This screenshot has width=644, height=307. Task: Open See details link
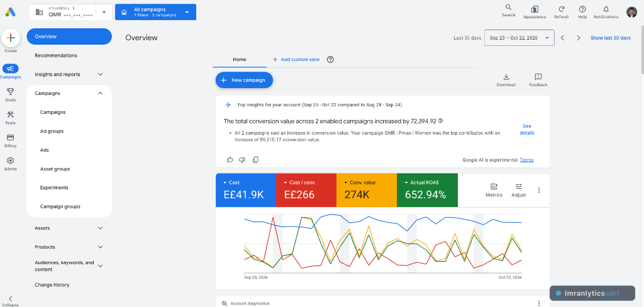[527, 130]
